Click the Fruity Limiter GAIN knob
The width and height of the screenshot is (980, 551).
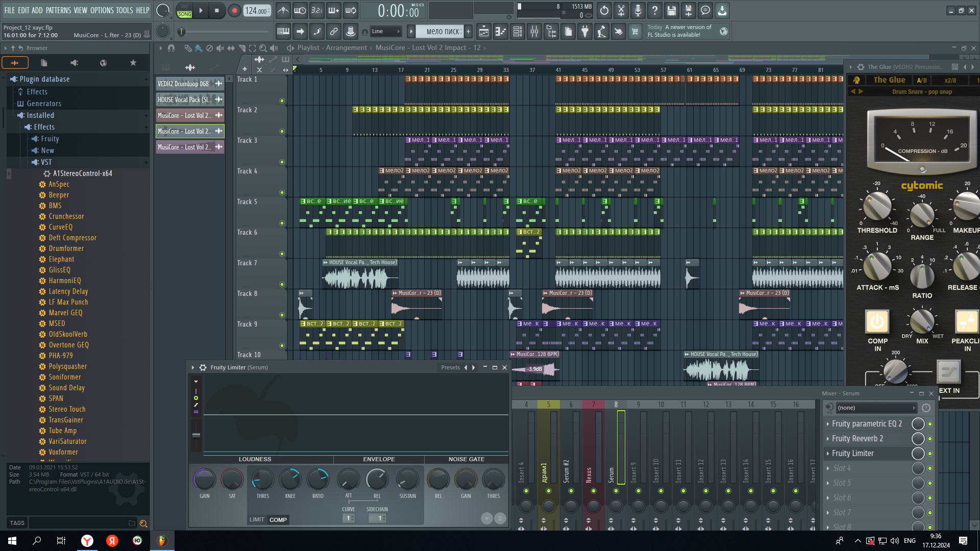coord(205,480)
